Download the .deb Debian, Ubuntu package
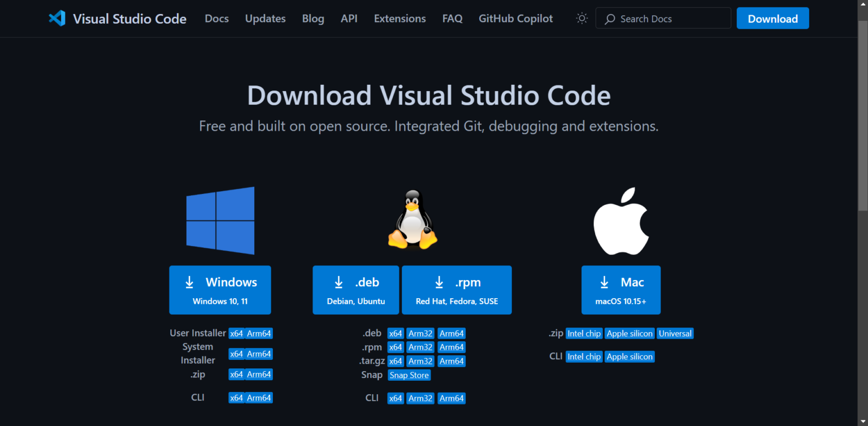 [x=356, y=290]
